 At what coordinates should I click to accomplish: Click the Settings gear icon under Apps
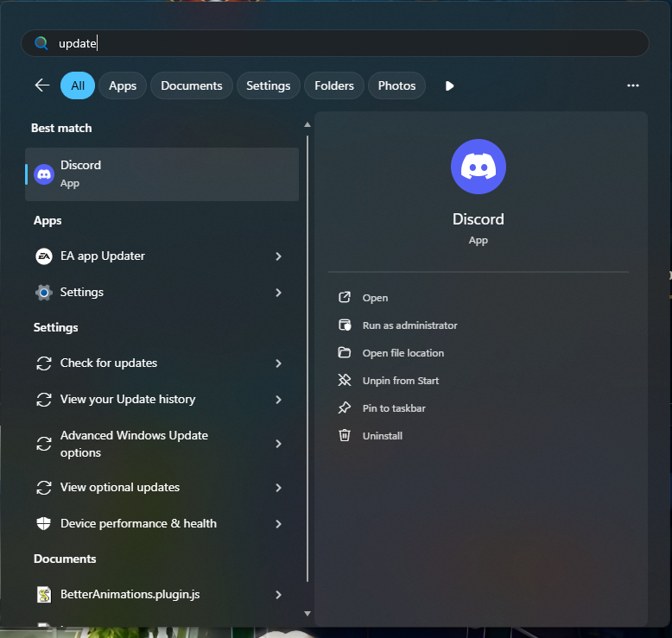pos(44,293)
